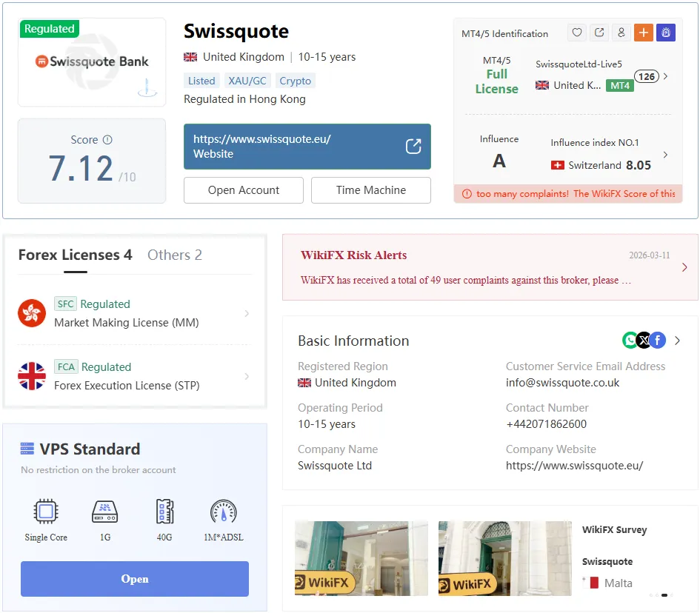Click the Switzerland 8.05 influence value
700x613 pixels.
point(639,166)
